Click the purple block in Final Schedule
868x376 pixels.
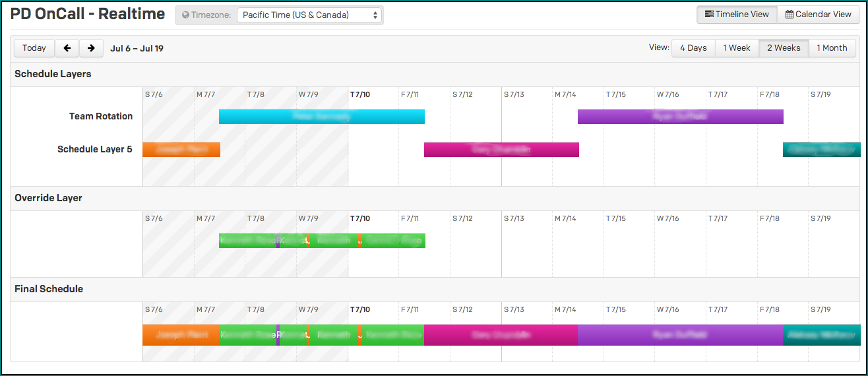coord(680,335)
